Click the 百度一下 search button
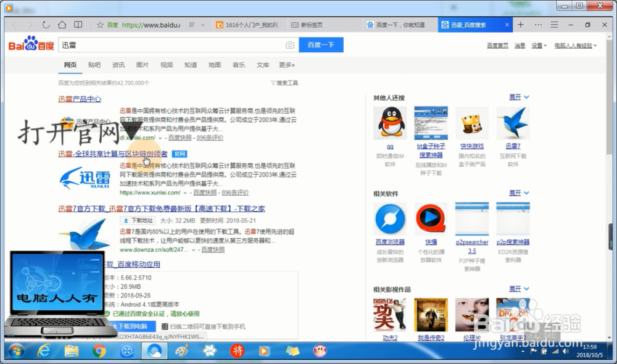This screenshot has height=364, width=617. click(x=321, y=45)
